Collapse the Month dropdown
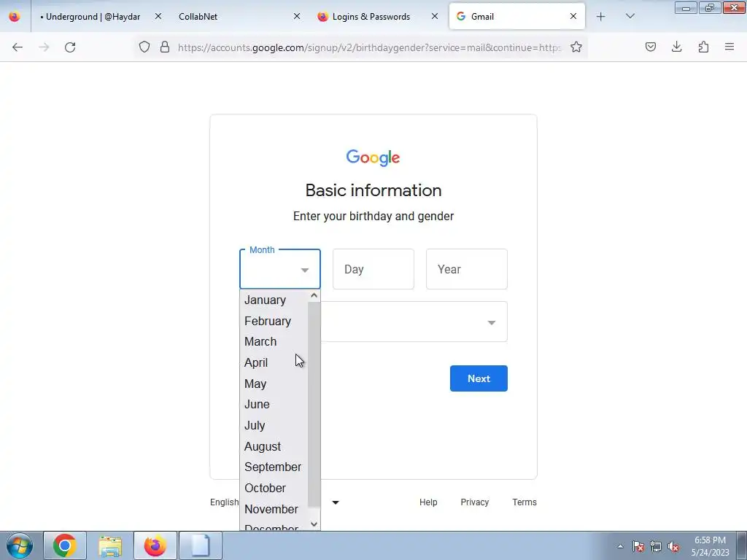 point(280,269)
